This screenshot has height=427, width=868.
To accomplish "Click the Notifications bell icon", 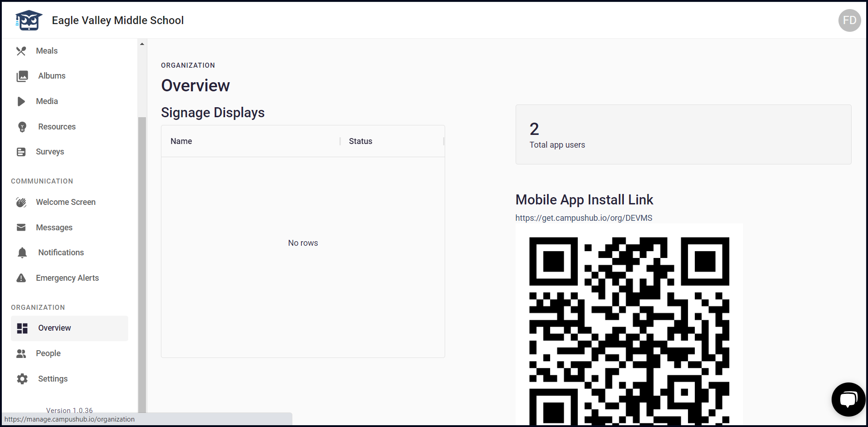I will pyautogui.click(x=22, y=253).
